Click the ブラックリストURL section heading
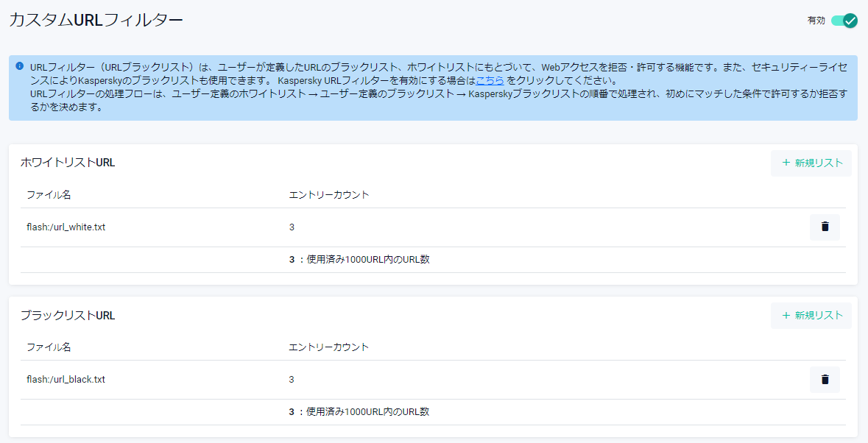Viewport: 868px width, 443px height. (68, 315)
